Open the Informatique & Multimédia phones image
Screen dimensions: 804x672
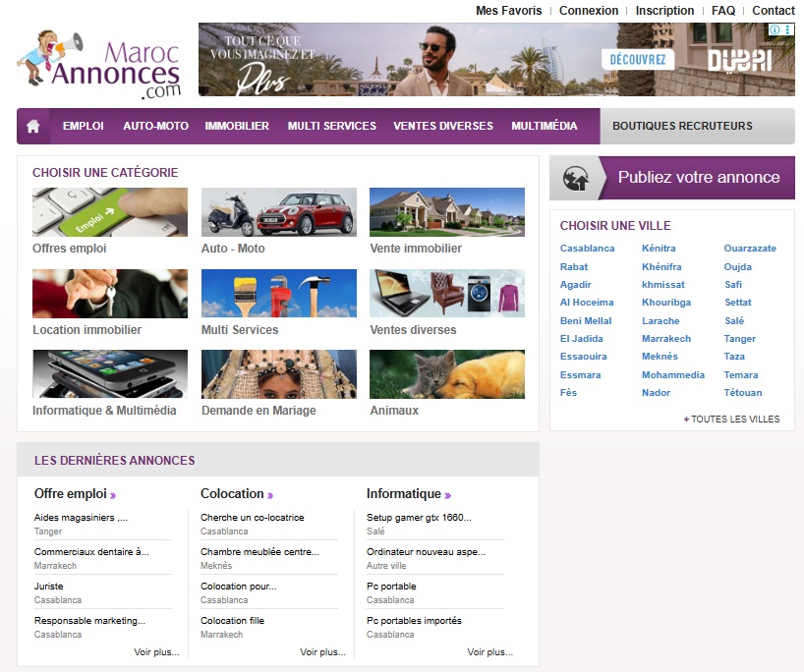tap(110, 374)
